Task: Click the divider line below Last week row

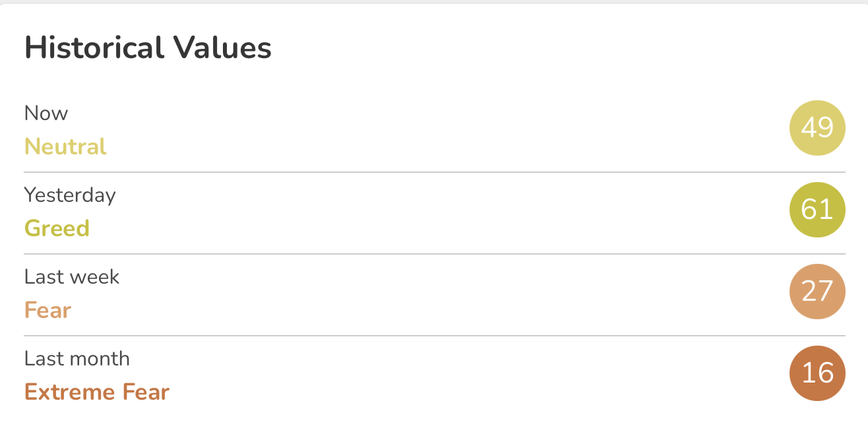Action: 434,336
